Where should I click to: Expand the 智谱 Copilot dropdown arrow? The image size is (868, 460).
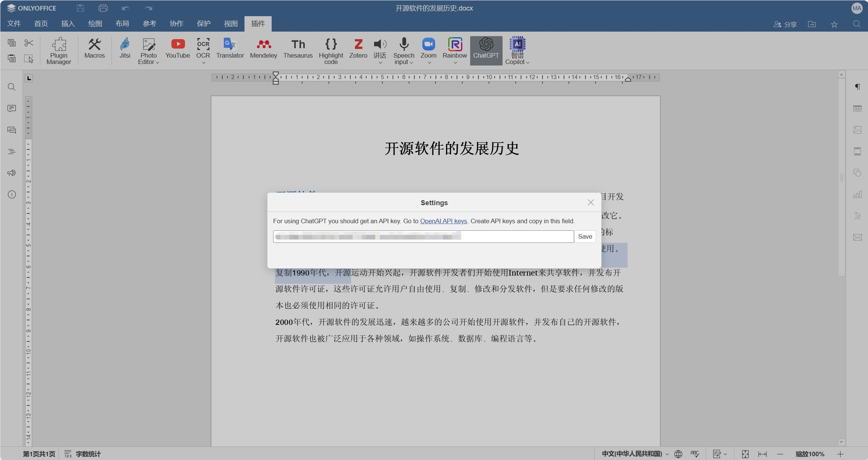[x=528, y=62]
